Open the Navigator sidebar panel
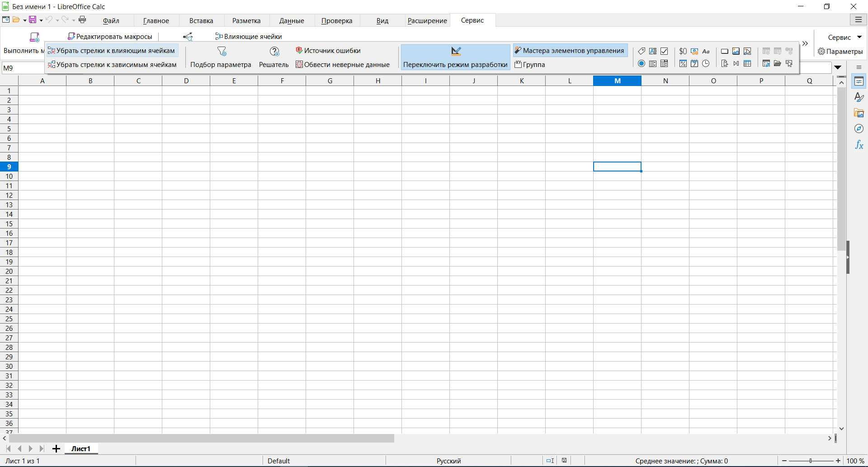This screenshot has height=467, width=868. pyautogui.click(x=859, y=129)
